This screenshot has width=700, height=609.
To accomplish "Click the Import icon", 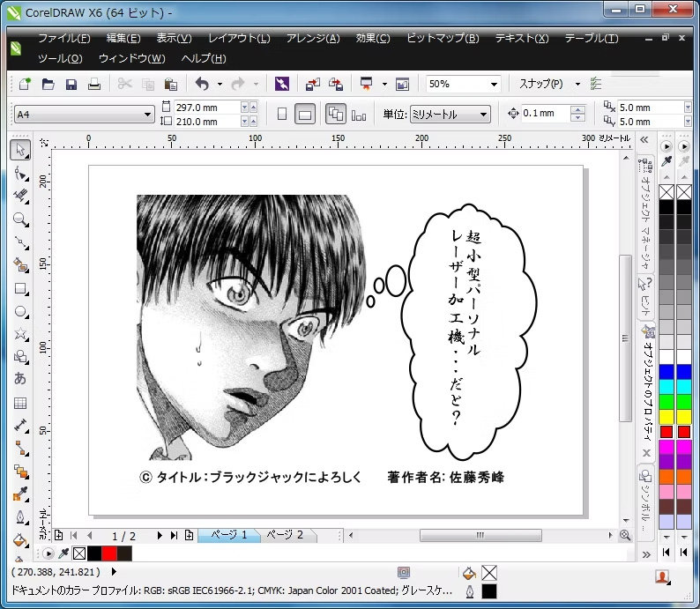I will point(312,84).
